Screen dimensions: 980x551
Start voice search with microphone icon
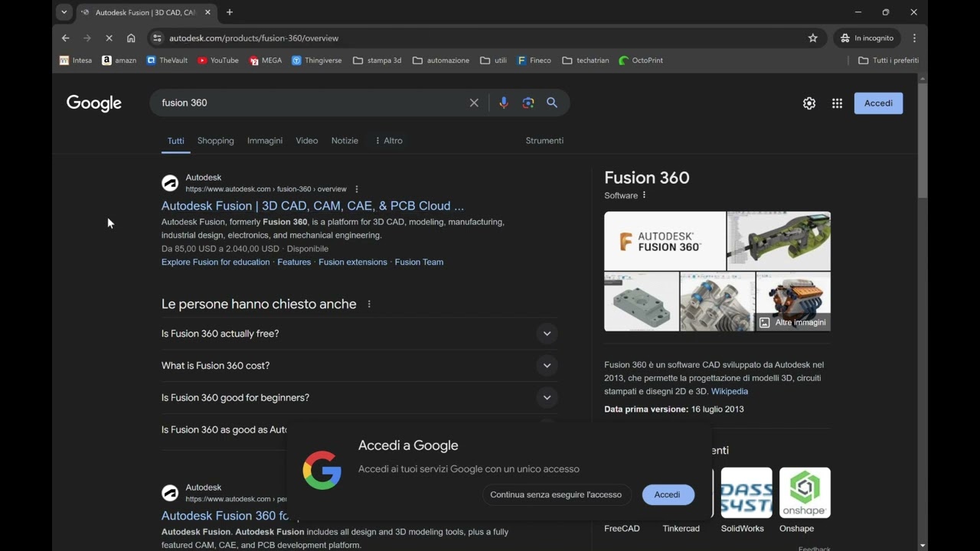[x=503, y=103]
